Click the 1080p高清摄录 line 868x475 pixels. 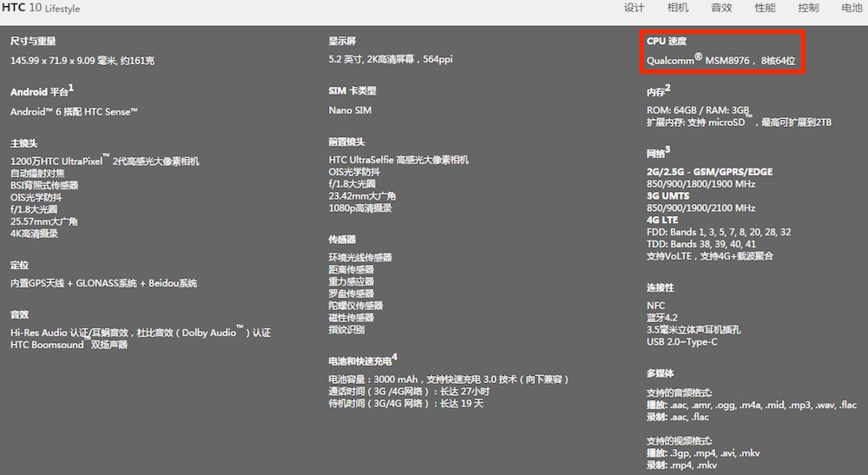[x=360, y=208]
